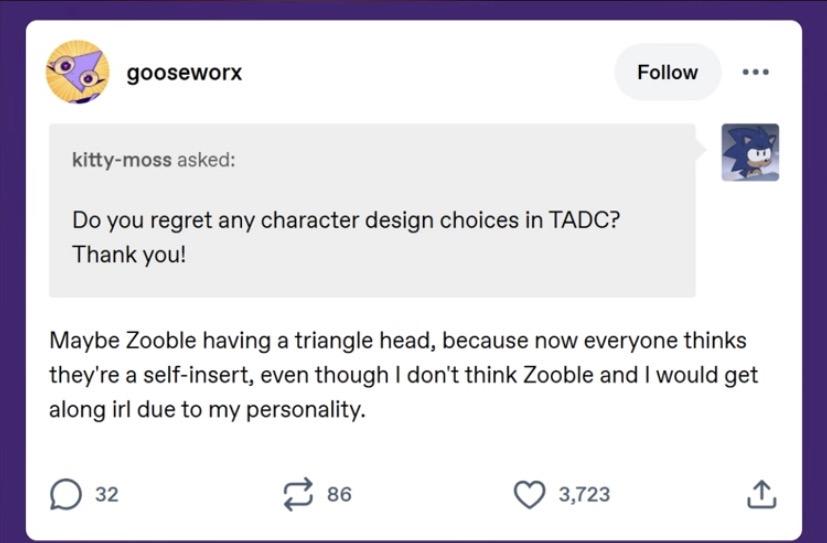Click the "Thank you!" line in the ask
827x543 pixels.
tap(129, 253)
